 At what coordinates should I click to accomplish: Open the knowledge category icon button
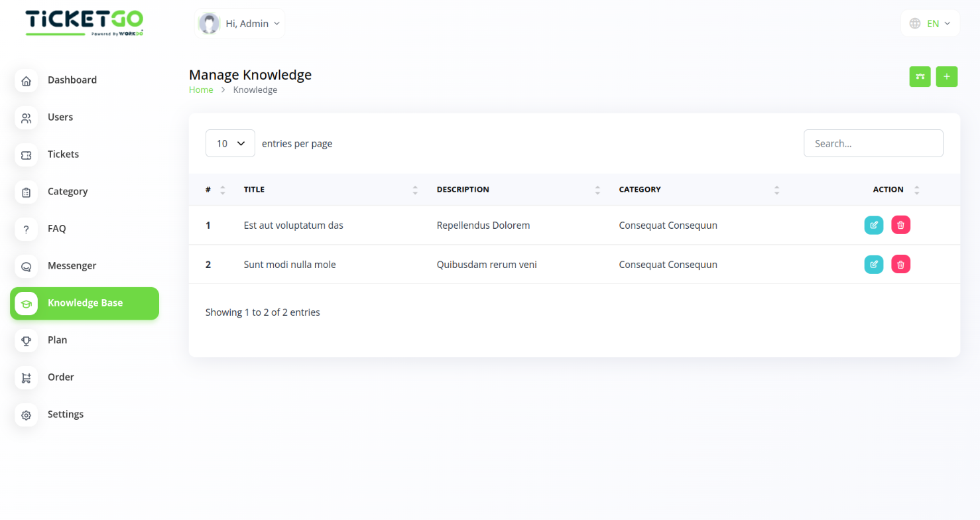pyautogui.click(x=920, y=77)
